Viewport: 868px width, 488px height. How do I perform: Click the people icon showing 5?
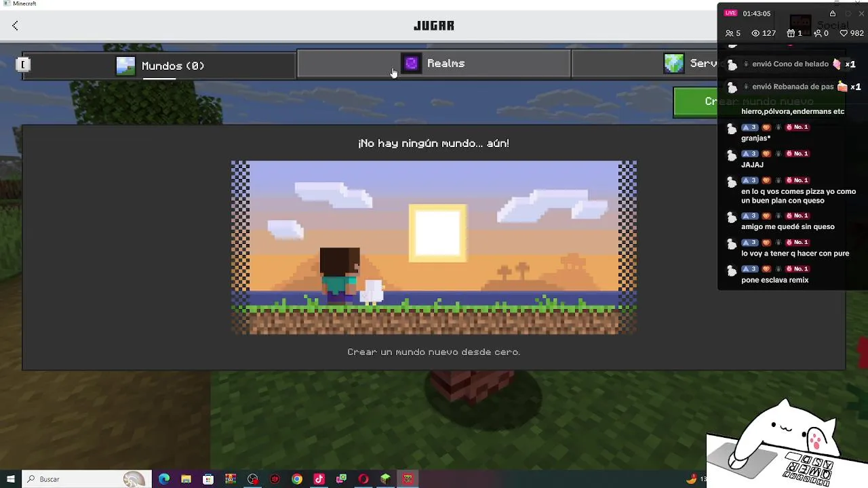[730, 33]
